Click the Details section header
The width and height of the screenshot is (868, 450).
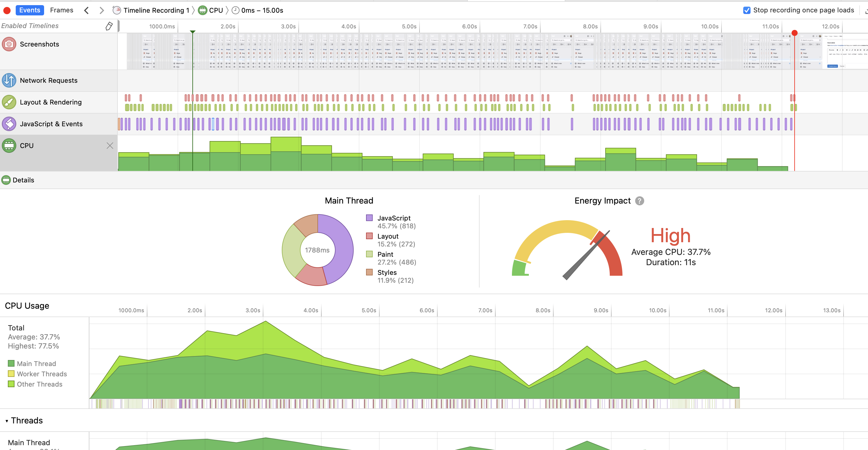pyautogui.click(x=23, y=180)
